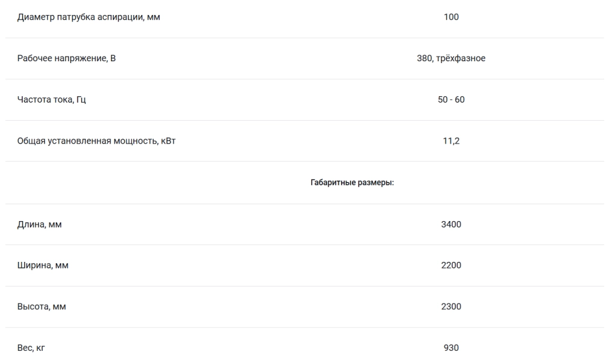Click the 'Рабочее напряжение, В' label

point(66,58)
